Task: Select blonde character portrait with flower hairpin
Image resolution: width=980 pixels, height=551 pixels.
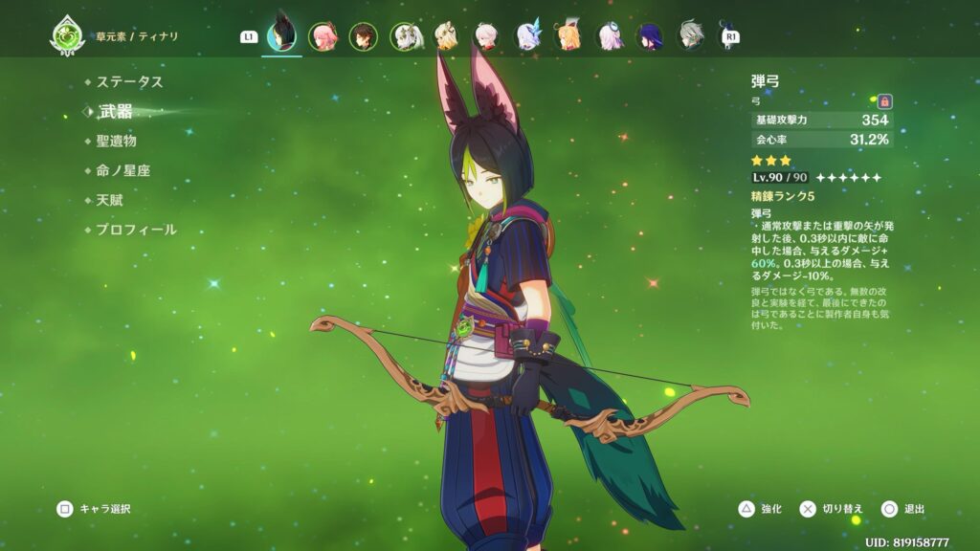Action: point(446,36)
